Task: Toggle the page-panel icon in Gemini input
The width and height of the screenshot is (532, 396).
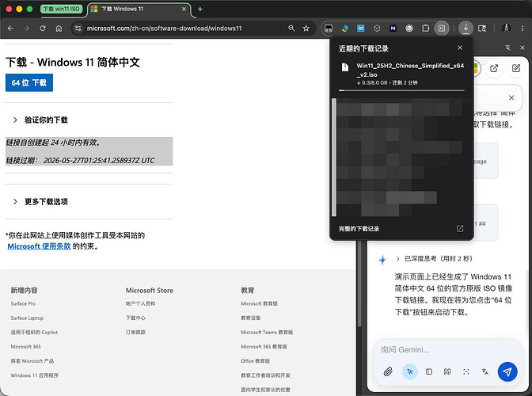Action: (x=429, y=371)
